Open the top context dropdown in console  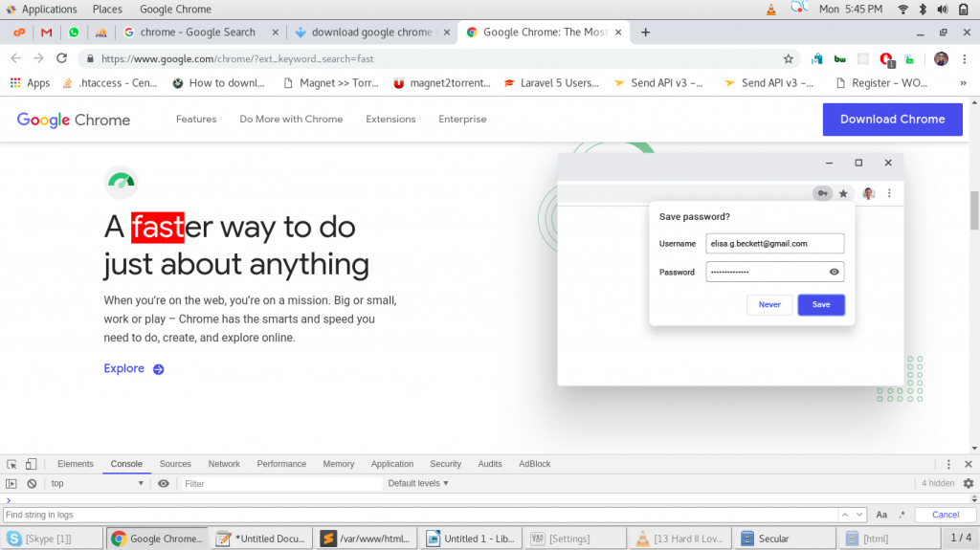pos(97,483)
